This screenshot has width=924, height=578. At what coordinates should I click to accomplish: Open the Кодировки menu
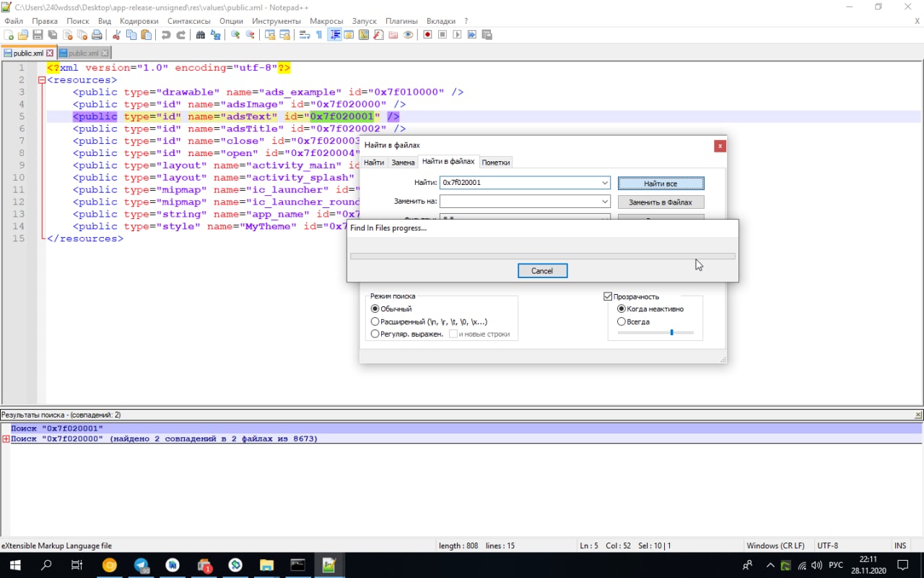tap(139, 21)
